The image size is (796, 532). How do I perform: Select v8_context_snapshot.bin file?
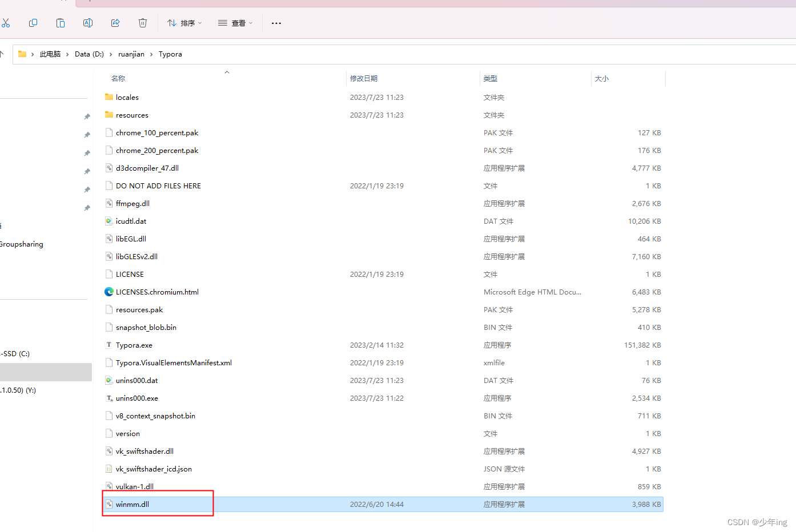pyautogui.click(x=155, y=416)
